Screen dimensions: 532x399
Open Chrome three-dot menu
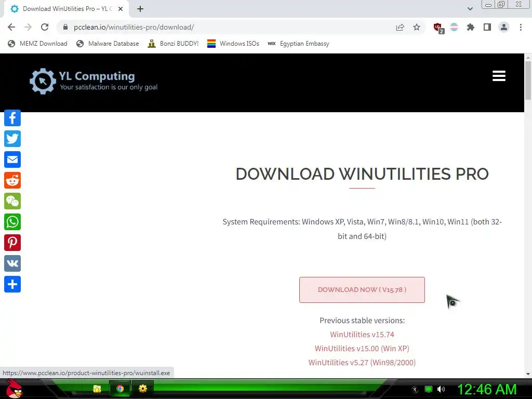[x=521, y=27]
